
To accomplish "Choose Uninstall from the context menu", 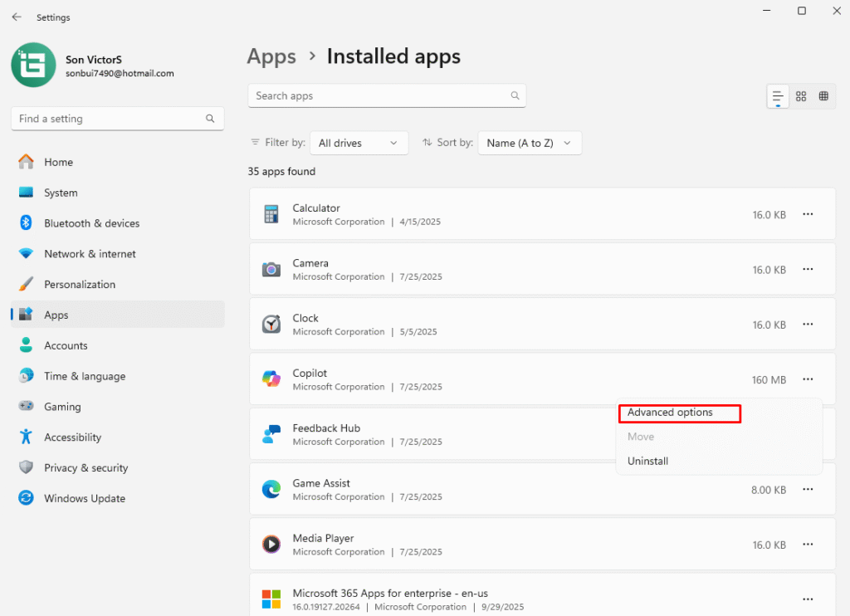I will point(647,462).
